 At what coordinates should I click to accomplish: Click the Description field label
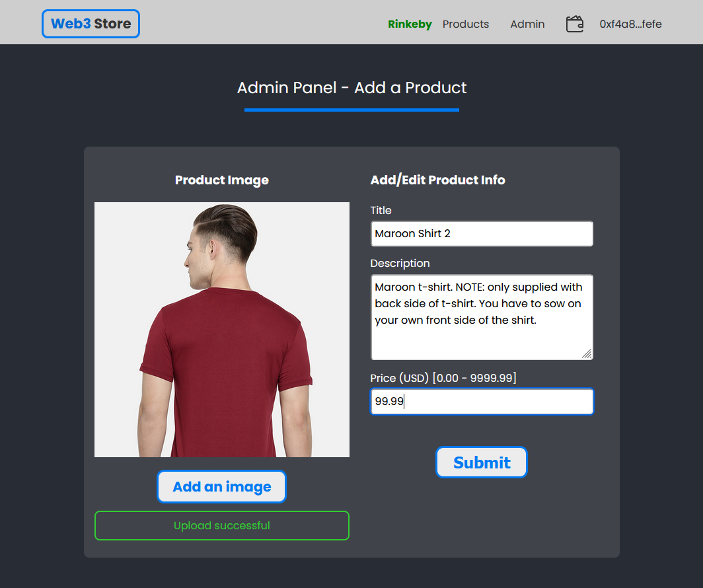pyautogui.click(x=400, y=264)
